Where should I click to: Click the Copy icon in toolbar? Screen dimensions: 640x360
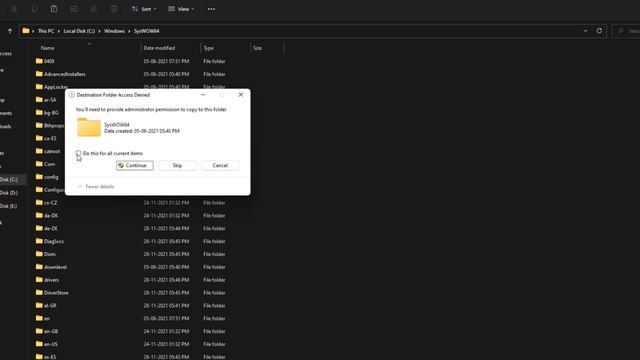click(x=34, y=9)
